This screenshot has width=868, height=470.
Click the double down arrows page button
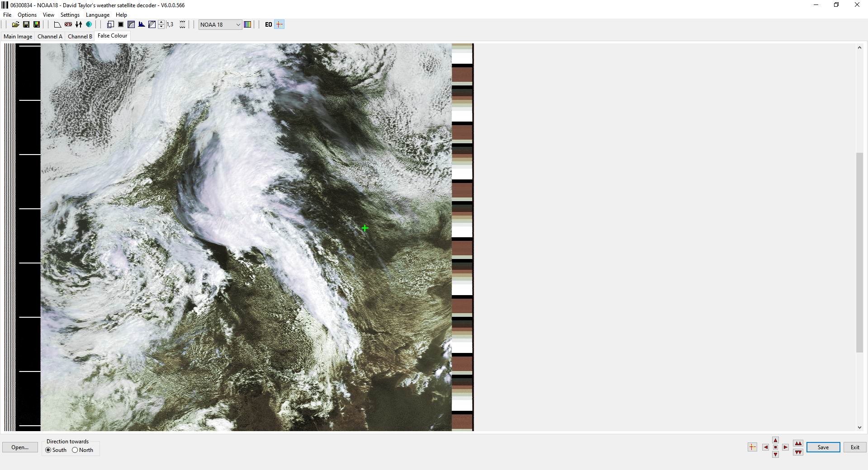(x=798, y=452)
